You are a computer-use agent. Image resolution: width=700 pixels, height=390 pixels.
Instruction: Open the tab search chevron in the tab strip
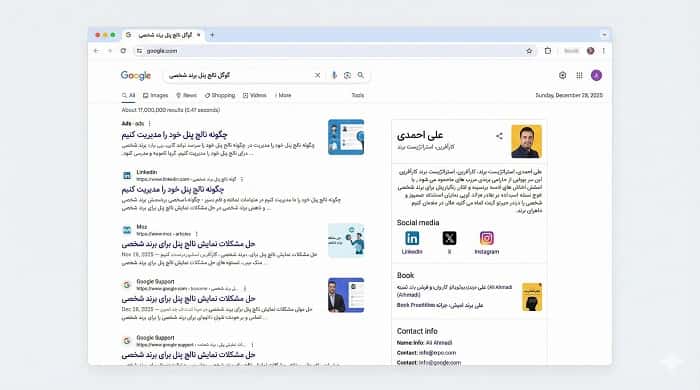point(604,35)
